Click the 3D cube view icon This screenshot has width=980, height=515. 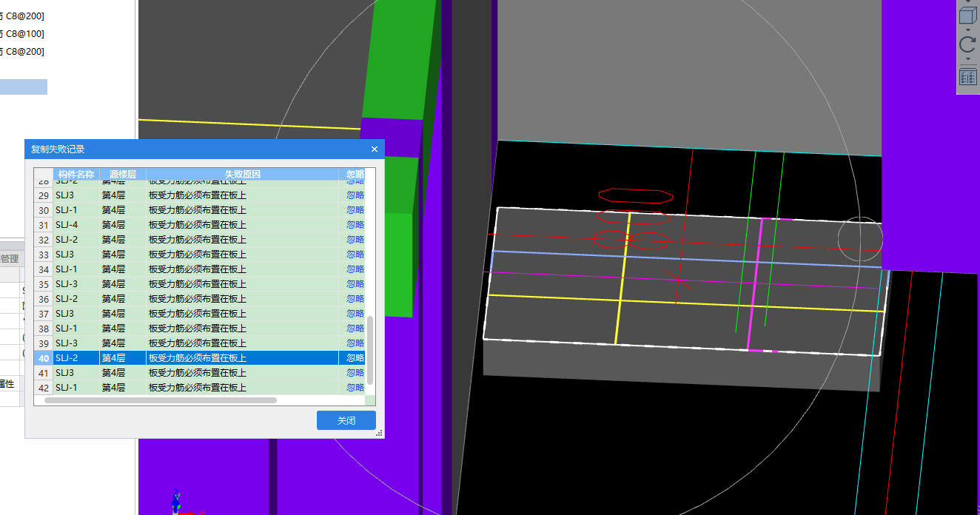967,16
